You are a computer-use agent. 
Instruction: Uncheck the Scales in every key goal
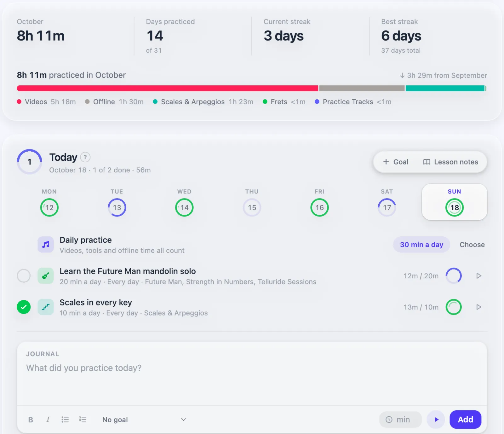pyautogui.click(x=24, y=307)
